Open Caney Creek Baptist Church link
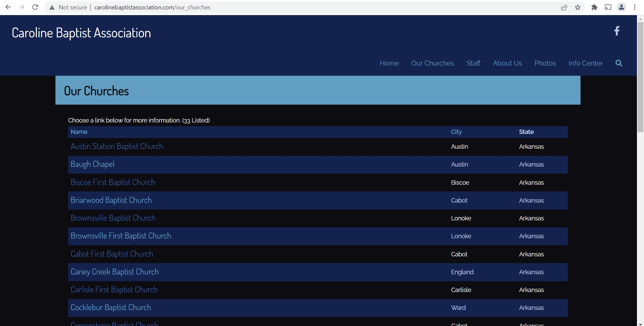This screenshot has width=644, height=326. point(115,272)
